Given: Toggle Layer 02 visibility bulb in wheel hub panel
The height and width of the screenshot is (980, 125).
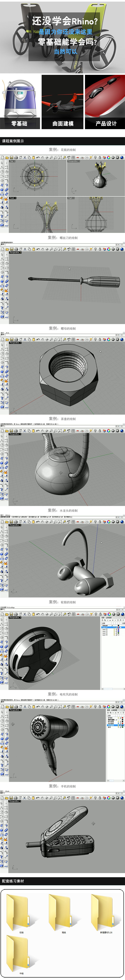Looking at the screenshot, I should coord(114,629).
